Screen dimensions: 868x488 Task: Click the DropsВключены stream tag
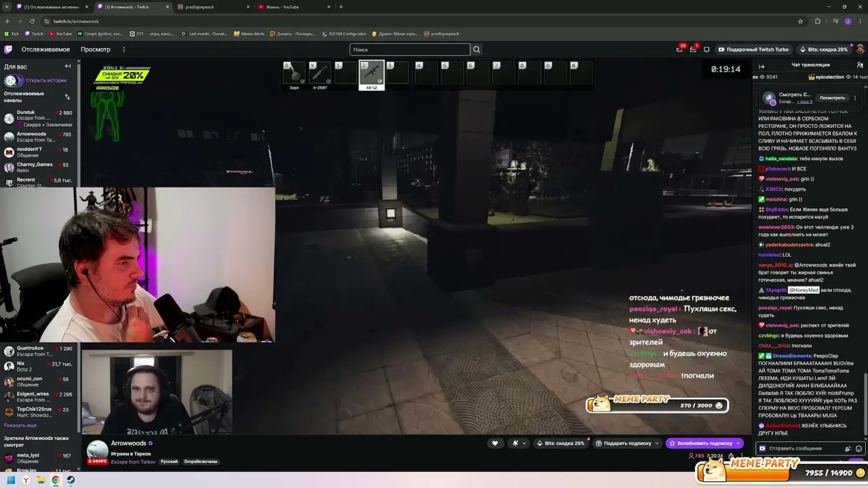click(201, 462)
